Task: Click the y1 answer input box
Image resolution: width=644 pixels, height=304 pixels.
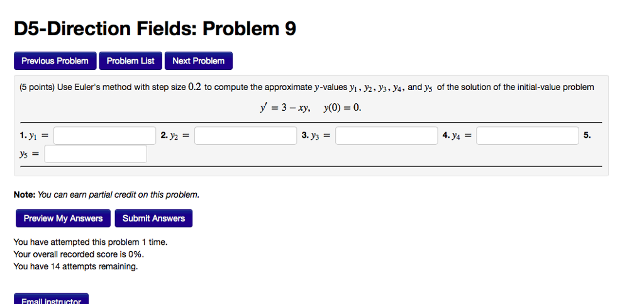Action: click(104, 135)
